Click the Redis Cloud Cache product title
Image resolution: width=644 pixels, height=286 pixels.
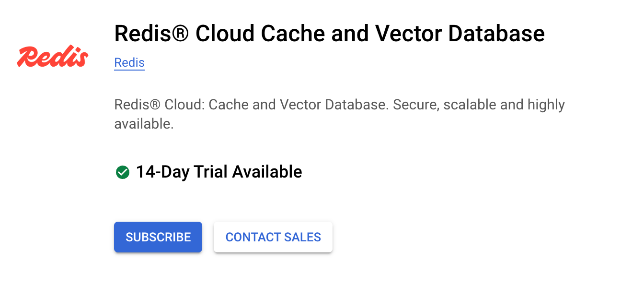(329, 34)
